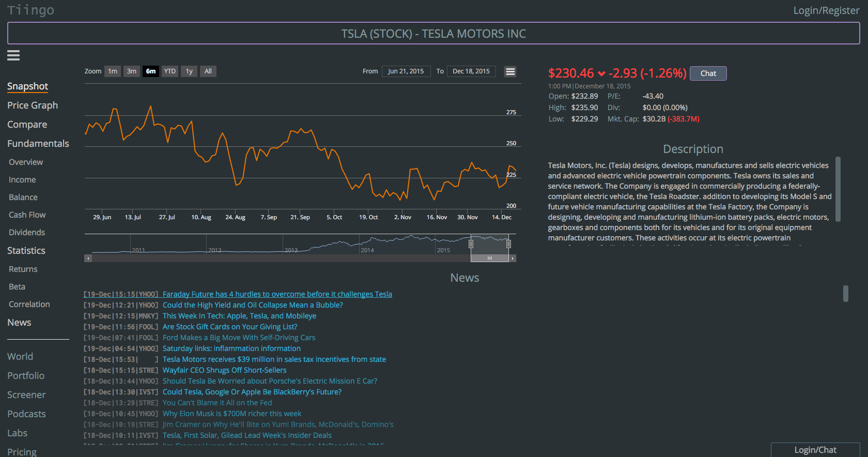
Task: Select 1m zoom range
Action: coord(113,71)
